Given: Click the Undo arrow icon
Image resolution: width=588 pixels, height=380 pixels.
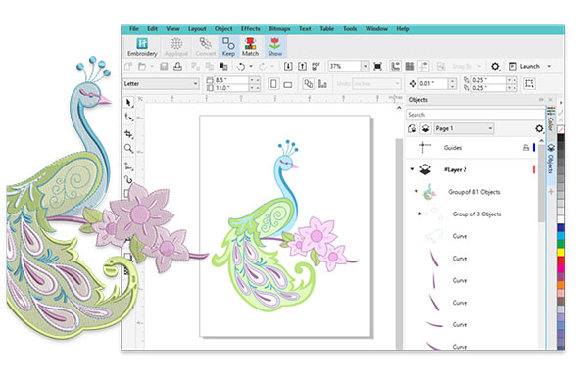Looking at the screenshot, I should (x=241, y=67).
